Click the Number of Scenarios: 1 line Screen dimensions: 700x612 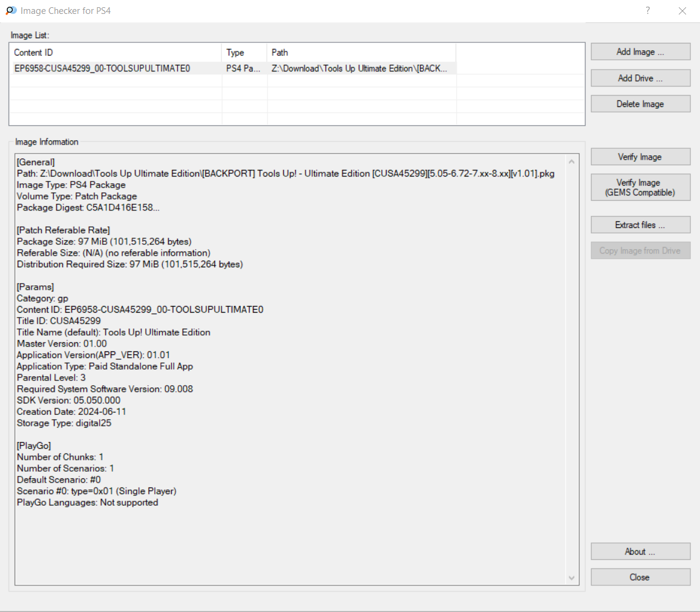coord(65,468)
